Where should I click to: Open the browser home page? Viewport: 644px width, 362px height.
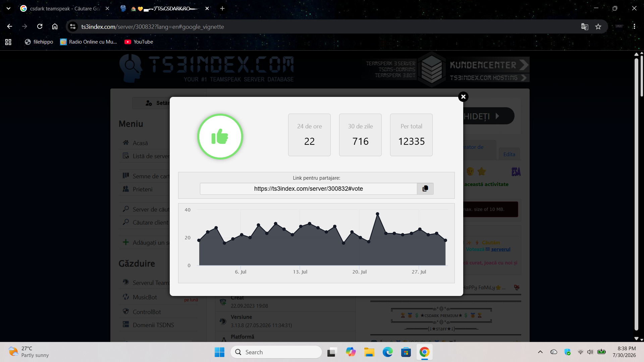[x=55, y=26]
